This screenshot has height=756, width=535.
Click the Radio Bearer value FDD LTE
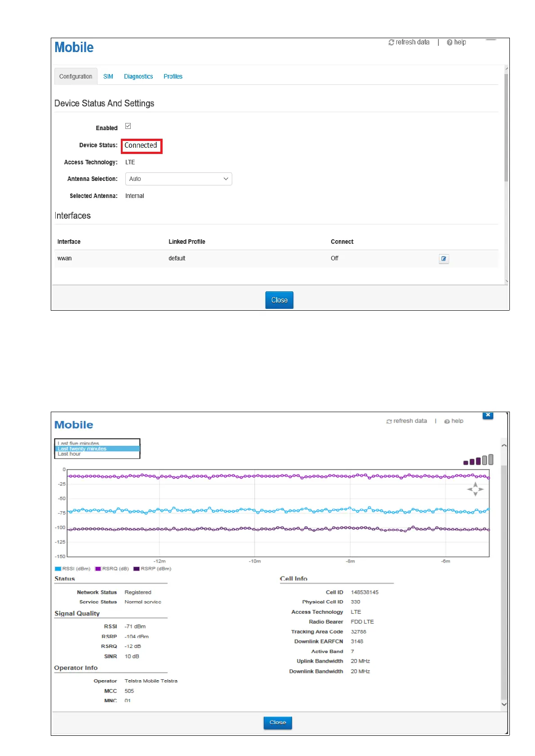pyautogui.click(x=362, y=622)
